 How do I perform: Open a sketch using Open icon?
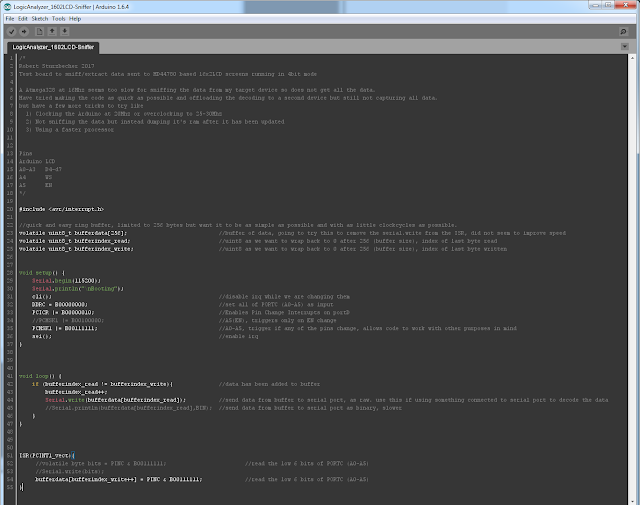52,31
